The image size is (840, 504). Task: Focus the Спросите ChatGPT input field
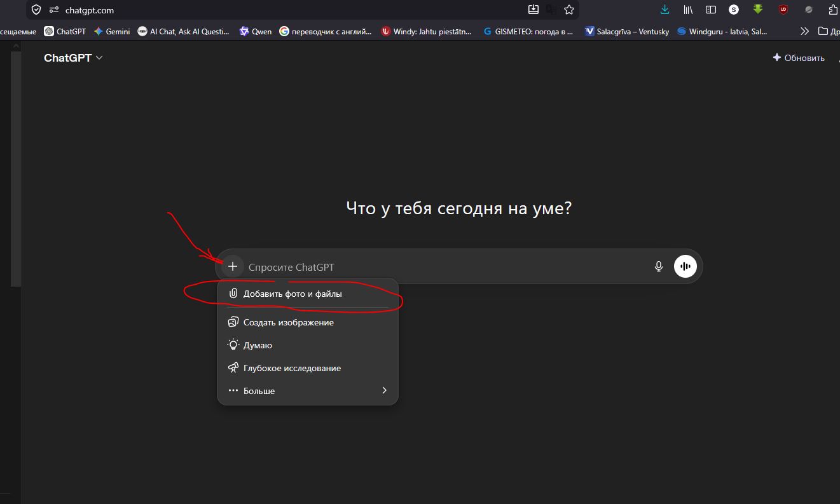pyautogui.click(x=446, y=267)
